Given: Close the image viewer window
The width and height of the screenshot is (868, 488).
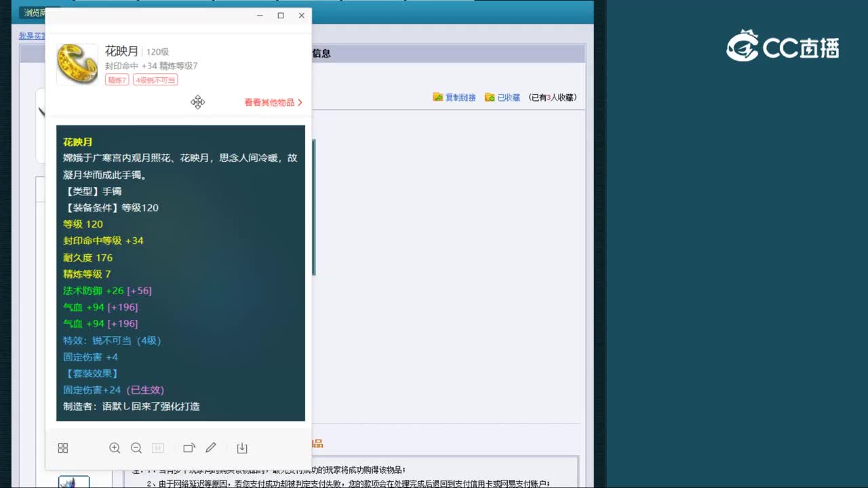Looking at the screenshot, I should (x=302, y=16).
